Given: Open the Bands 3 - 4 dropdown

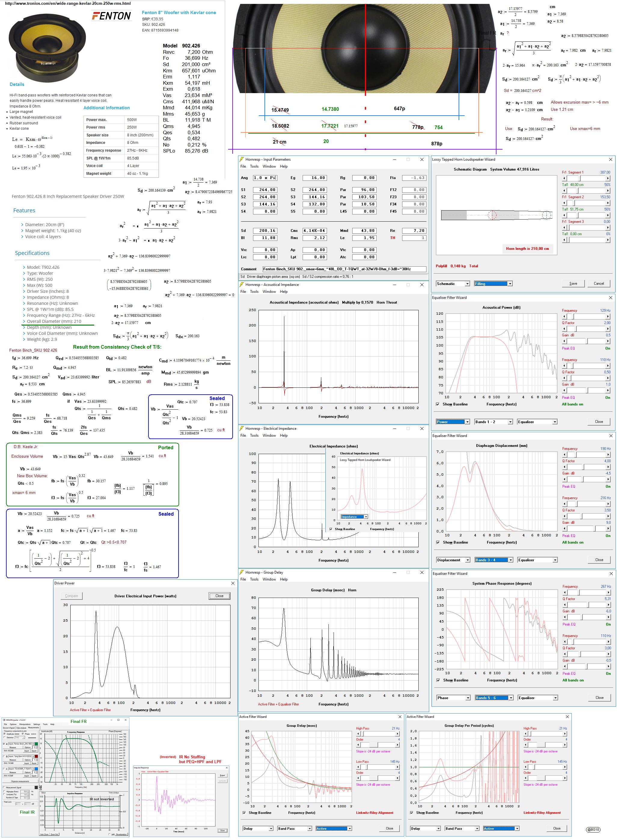Looking at the screenshot, I should pos(494,560).
